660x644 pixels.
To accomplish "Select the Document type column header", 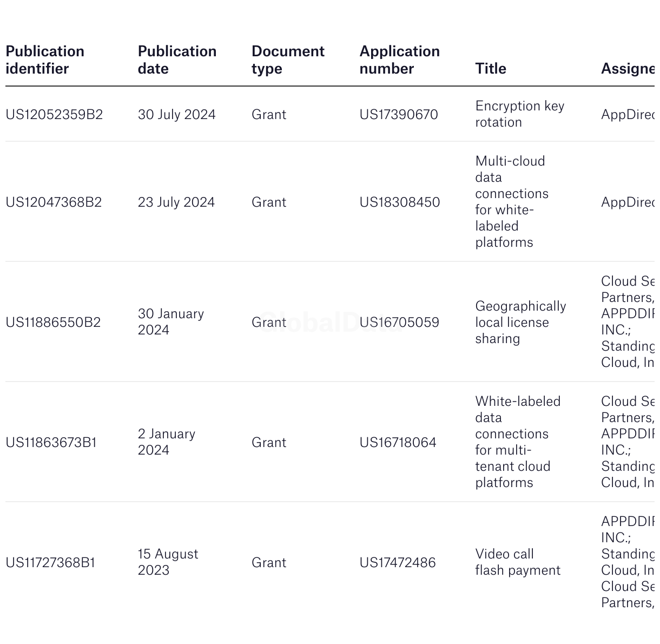I will (x=288, y=60).
